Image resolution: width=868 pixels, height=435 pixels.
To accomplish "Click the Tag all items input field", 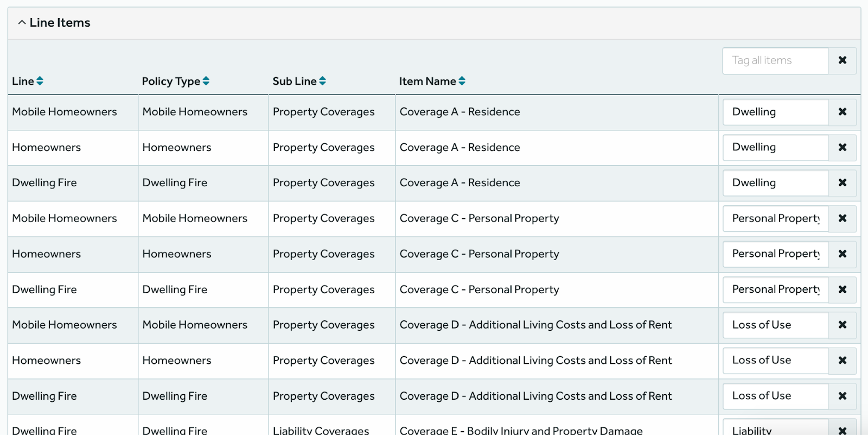I will 775,60.
